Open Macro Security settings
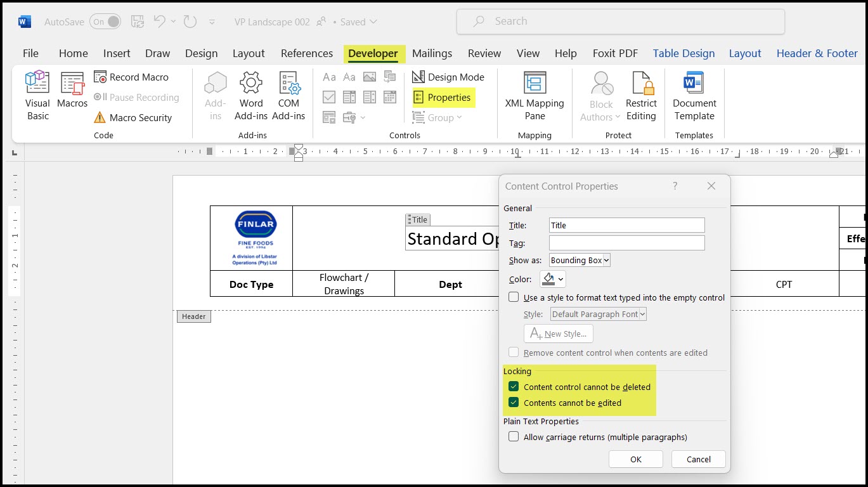The width and height of the screenshot is (868, 487). click(x=133, y=117)
